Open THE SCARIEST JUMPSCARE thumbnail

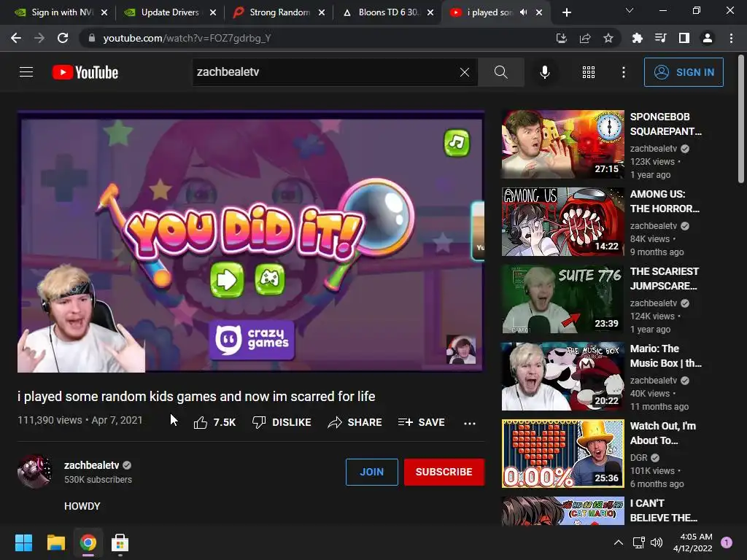(x=562, y=299)
